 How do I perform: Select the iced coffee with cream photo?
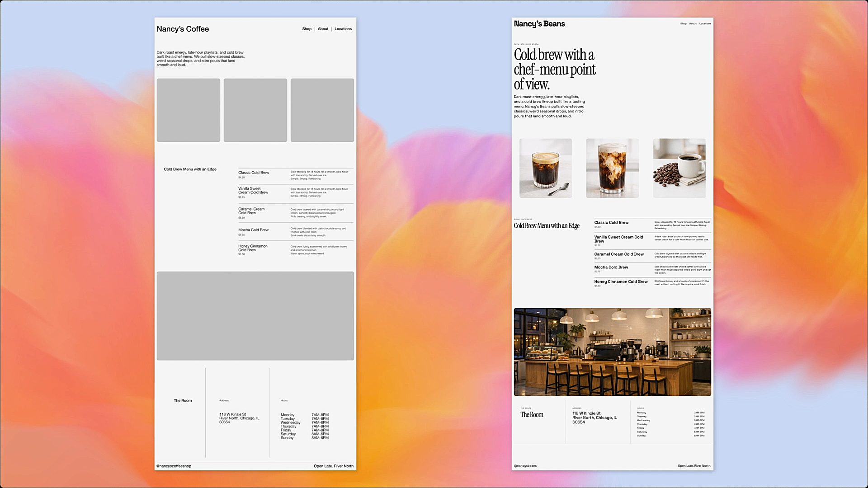pos(612,168)
